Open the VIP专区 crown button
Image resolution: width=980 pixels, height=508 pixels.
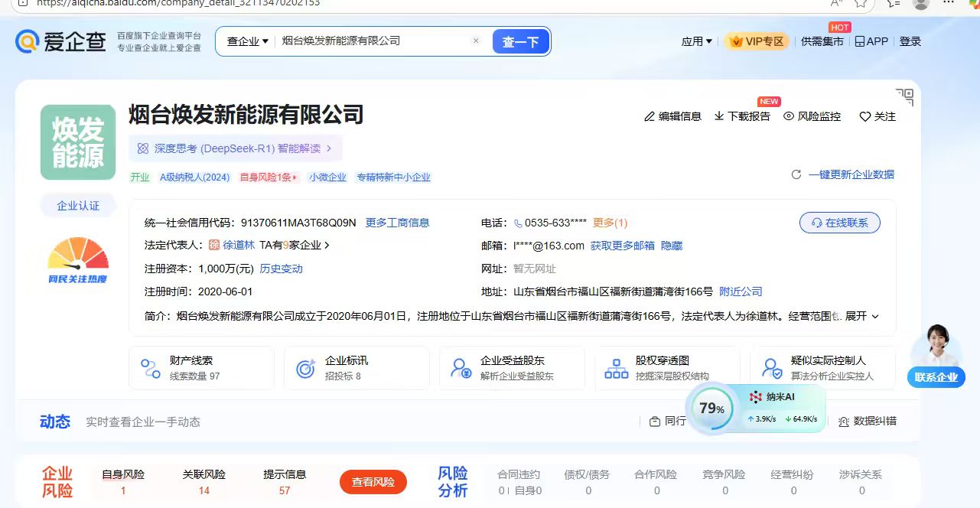pos(757,41)
